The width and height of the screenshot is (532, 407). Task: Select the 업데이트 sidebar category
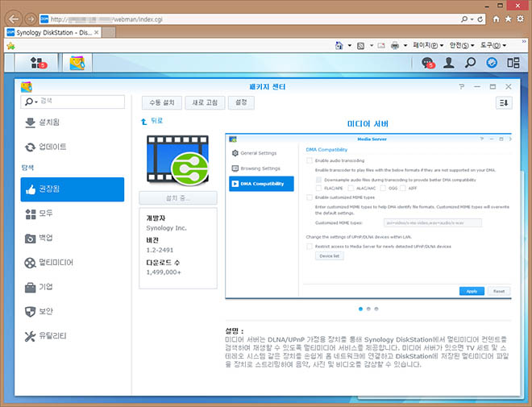tap(73, 147)
